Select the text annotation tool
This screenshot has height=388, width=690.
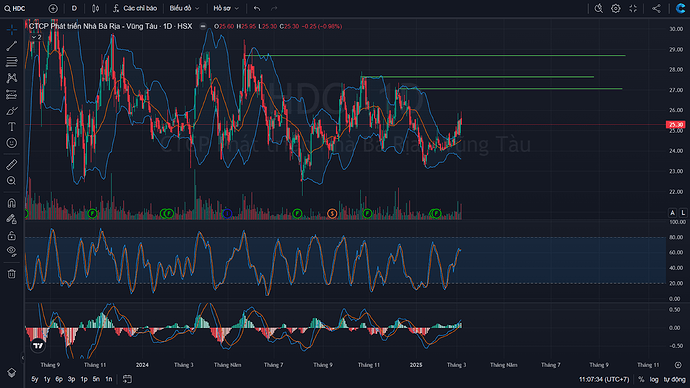click(11, 127)
